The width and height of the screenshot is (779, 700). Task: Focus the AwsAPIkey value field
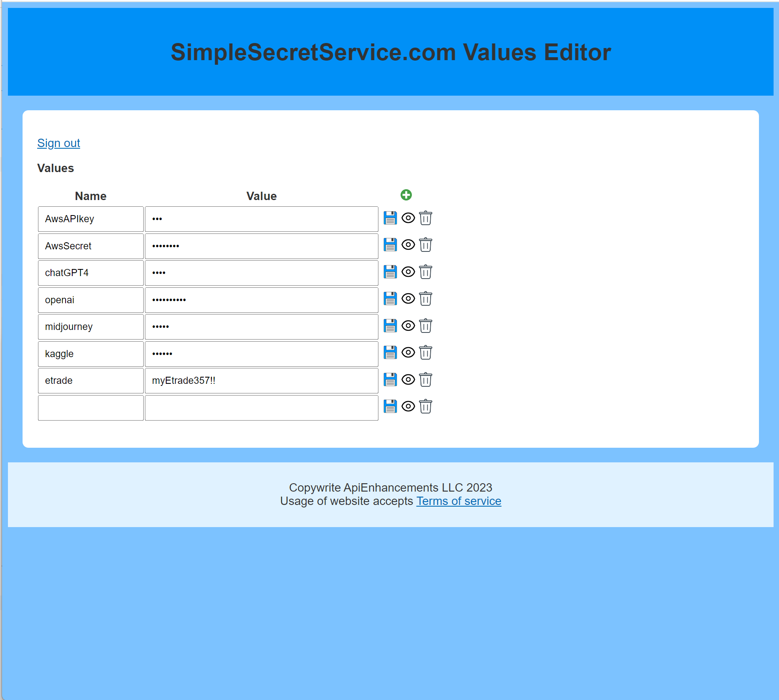[x=261, y=219]
